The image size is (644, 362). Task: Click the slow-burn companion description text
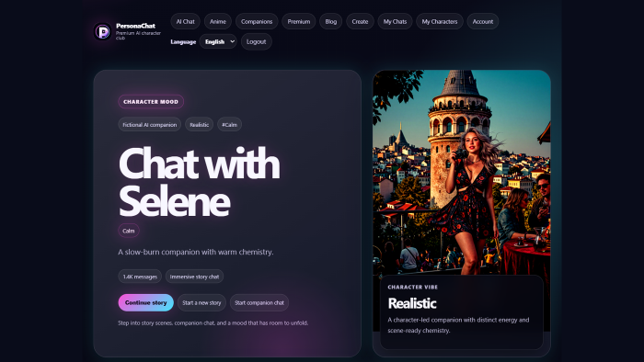coord(195,252)
